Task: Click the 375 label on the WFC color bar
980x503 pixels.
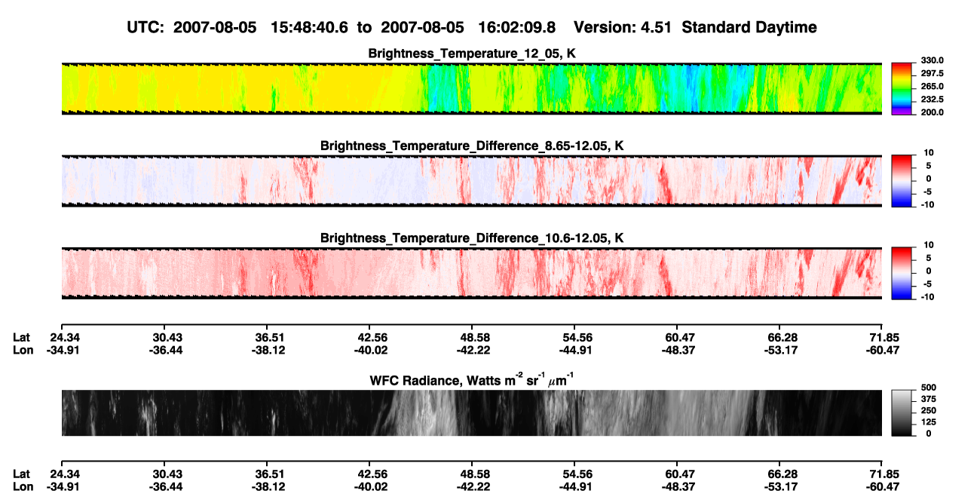Action: point(928,399)
